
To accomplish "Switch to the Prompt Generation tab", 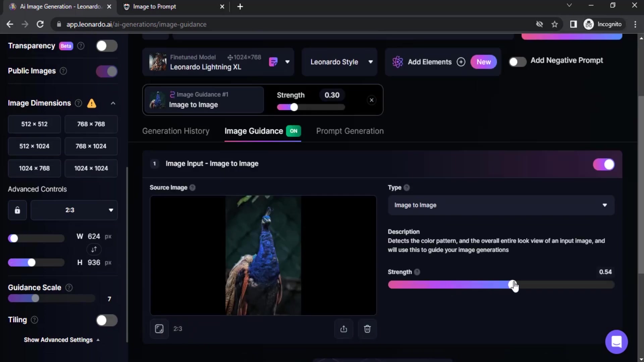I will pyautogui.click(x=350, y=131).
